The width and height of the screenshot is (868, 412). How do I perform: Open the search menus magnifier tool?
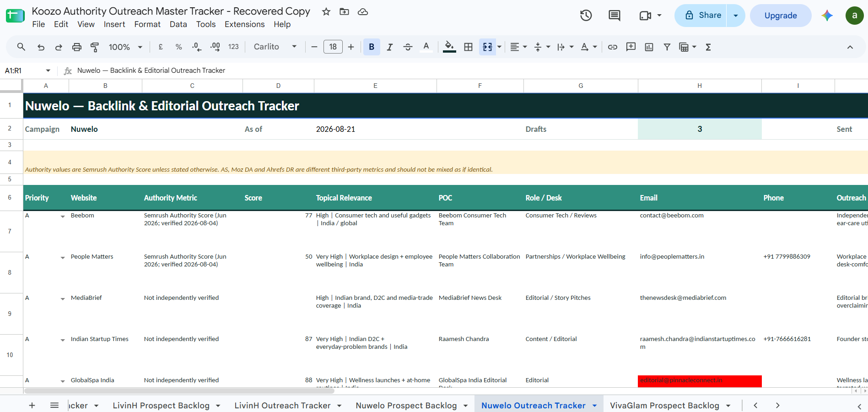(x=21, y=47)
